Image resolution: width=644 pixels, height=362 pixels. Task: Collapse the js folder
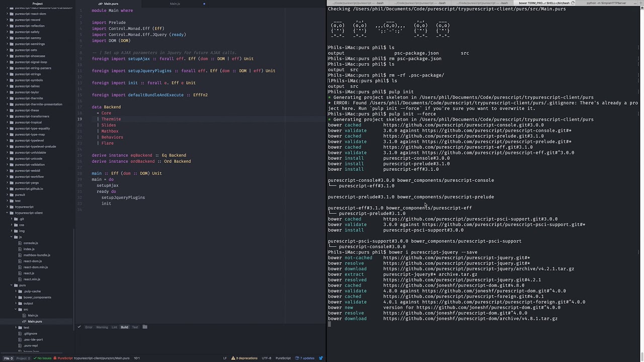click(x=12, y=237)
